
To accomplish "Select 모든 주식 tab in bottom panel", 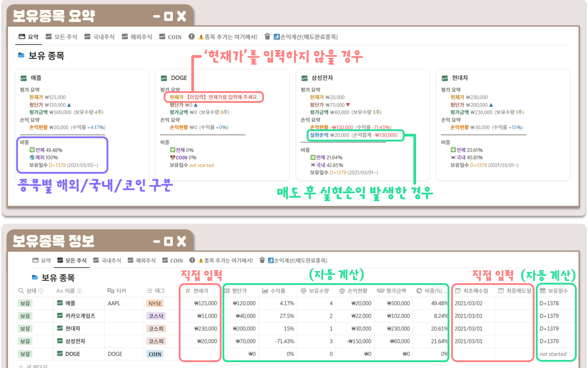I will [x=72, y=260].
